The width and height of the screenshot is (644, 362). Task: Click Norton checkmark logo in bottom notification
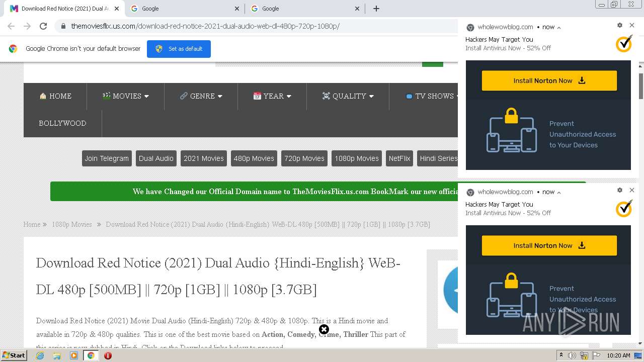click(624, 209)
